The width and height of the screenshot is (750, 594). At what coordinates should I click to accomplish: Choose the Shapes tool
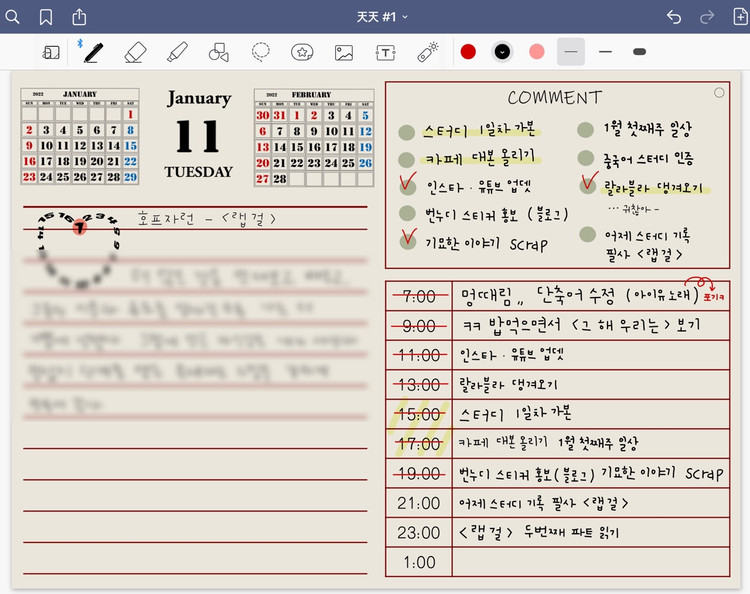[218, 52]
